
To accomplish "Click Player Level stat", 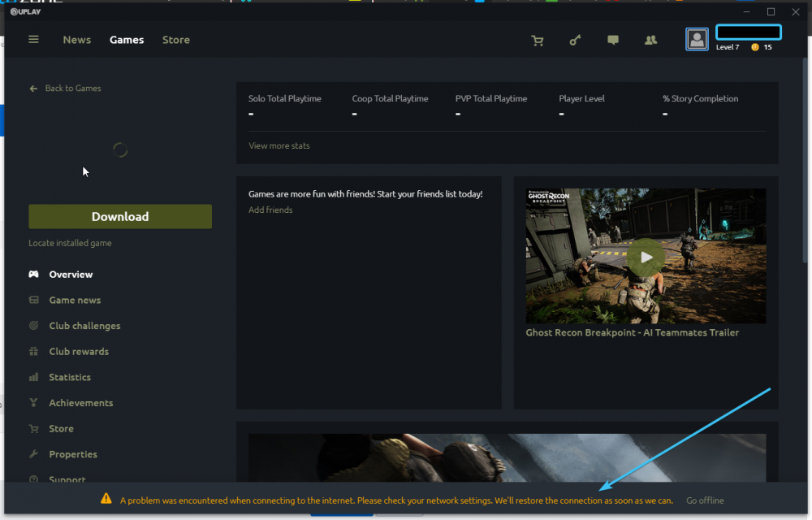I will pos(581,105).
